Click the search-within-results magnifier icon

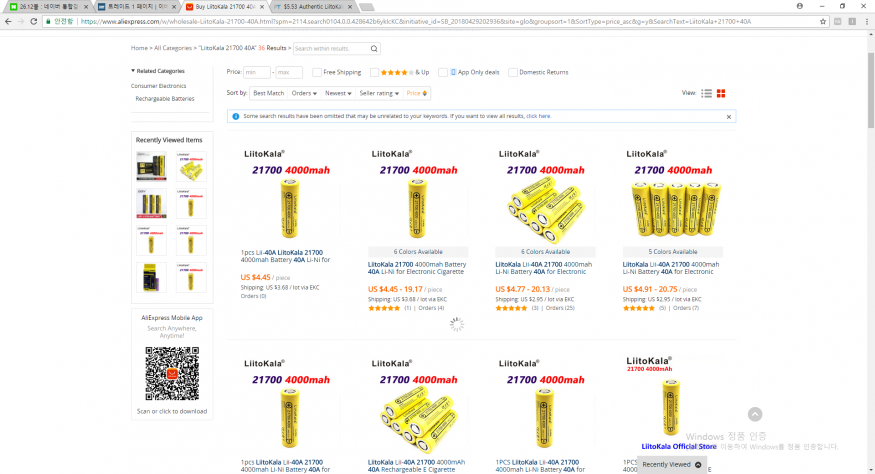pos(374,49)
